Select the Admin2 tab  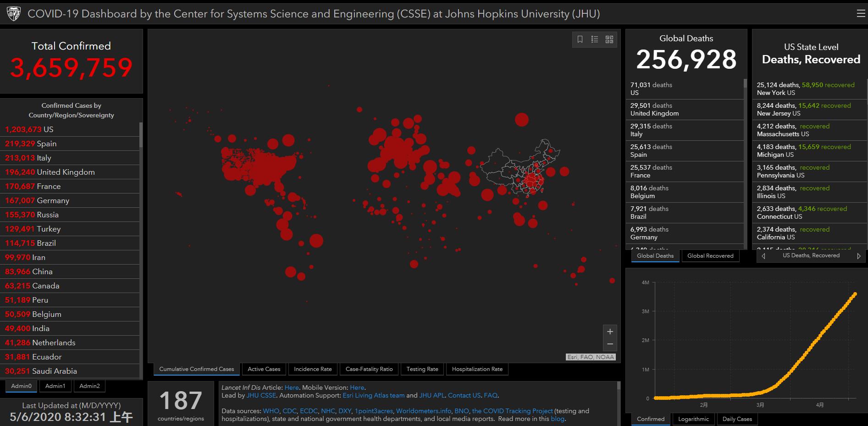(x=89, y=386)
